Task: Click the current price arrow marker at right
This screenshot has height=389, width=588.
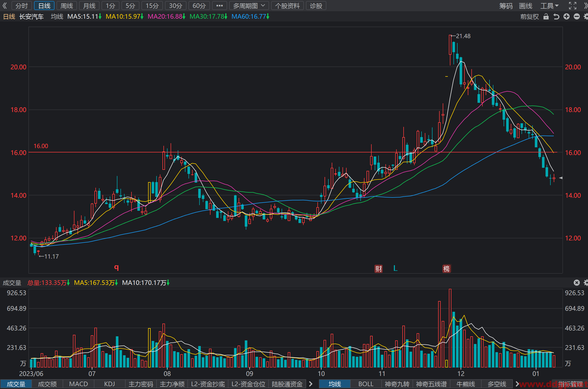Action: click(x=561, y=178)
